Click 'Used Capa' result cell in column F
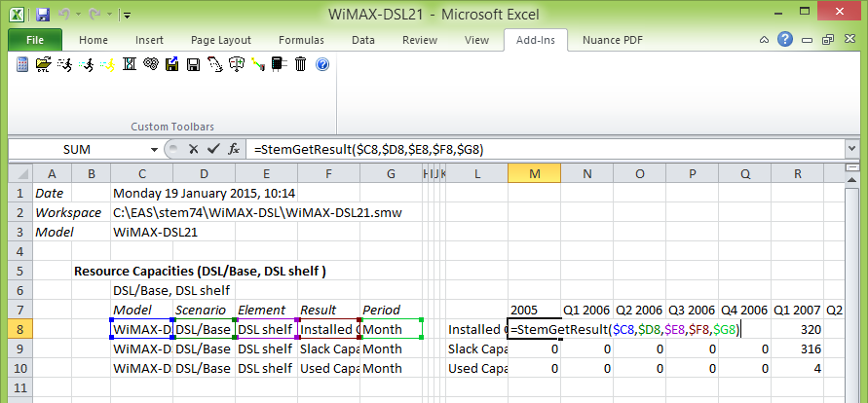The height and width of the screenshot is (403, 868). click(329, 368)
